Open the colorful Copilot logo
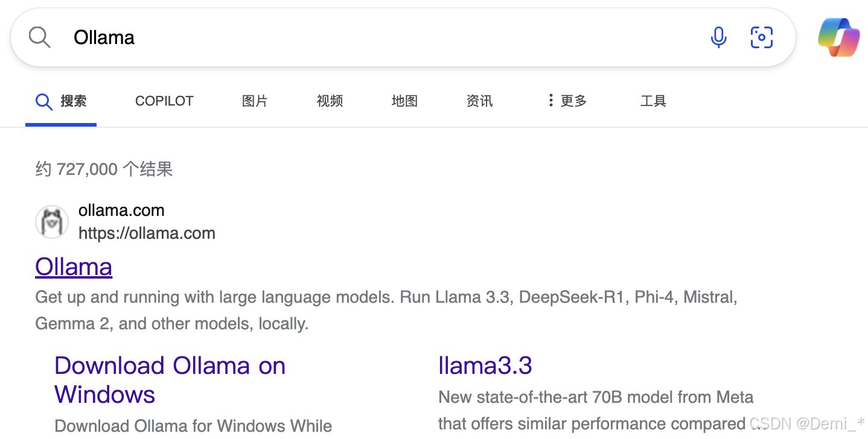The height and width of the screenshot is (439, 868). [x=838, y=37]
